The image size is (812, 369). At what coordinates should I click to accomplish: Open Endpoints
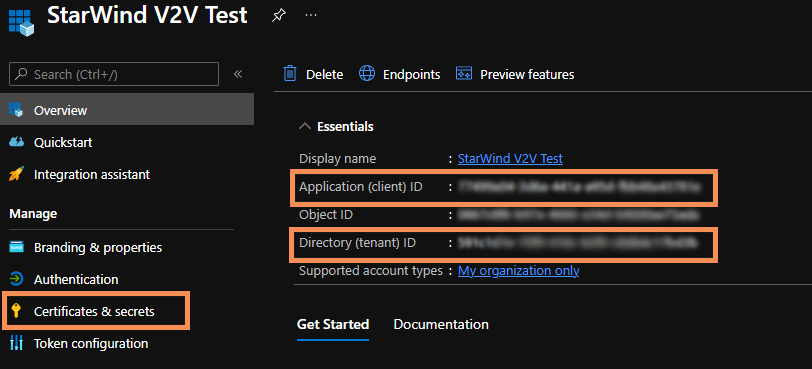411,75
